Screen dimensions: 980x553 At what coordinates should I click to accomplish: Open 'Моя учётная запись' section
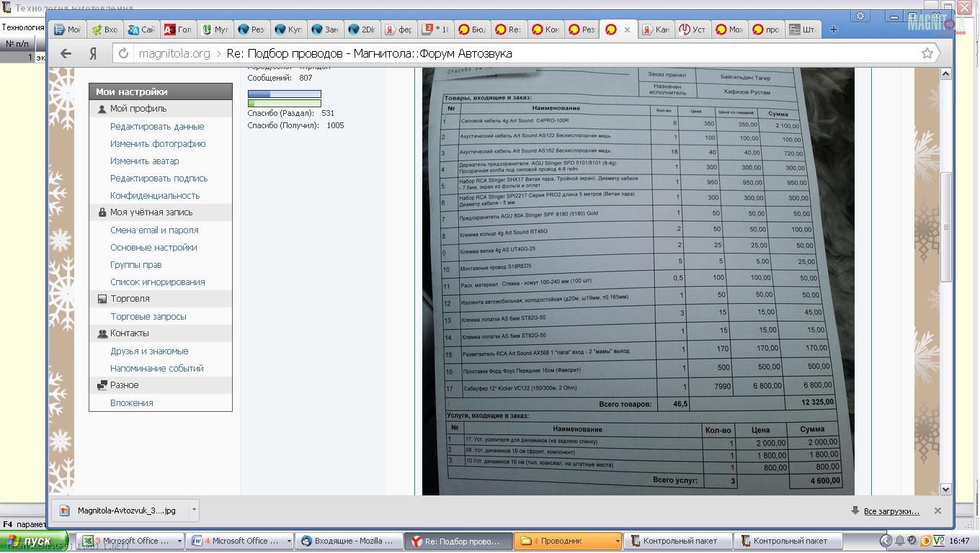(x=151, y=212)
